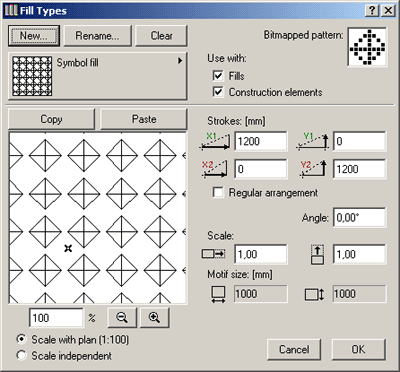The image size is (400, 372).
Task: Click the horizontal scale arrow icon
Action: [213, 254]
